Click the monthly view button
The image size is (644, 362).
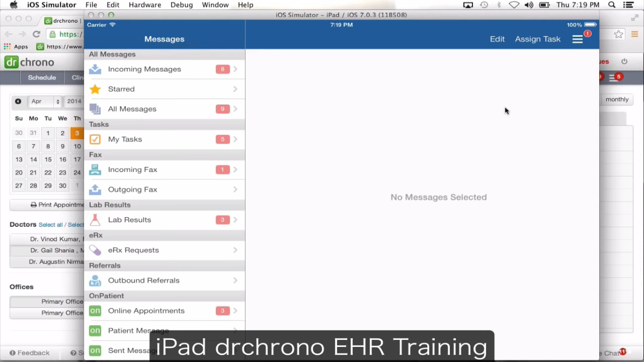(617, 99)
